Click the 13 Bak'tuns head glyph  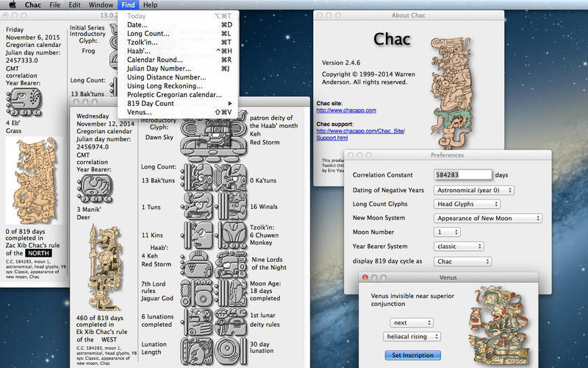pos(197,177)
